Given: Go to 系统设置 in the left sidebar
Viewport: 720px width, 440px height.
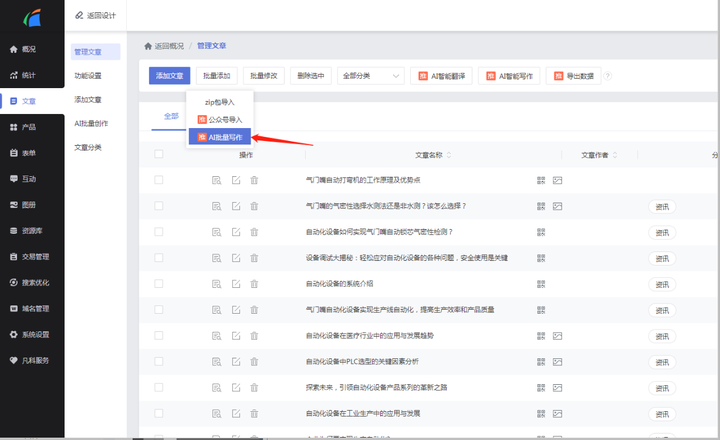Looking at the screenshot, I should pyautogui.click(x=29, y=335).
